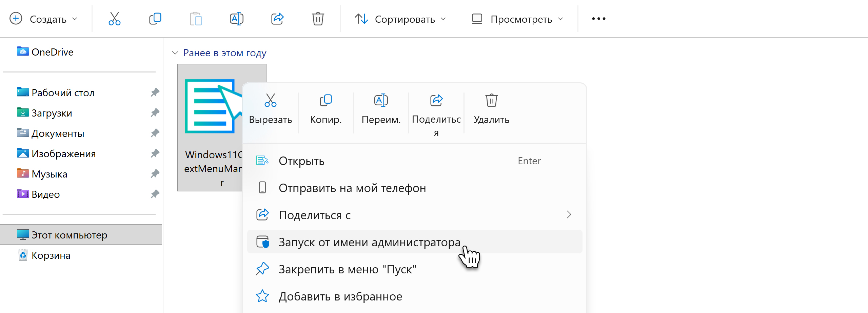Unpin Загрузки via its pin icon
Screen dimensions: 868x313
(x=155, y=112)
